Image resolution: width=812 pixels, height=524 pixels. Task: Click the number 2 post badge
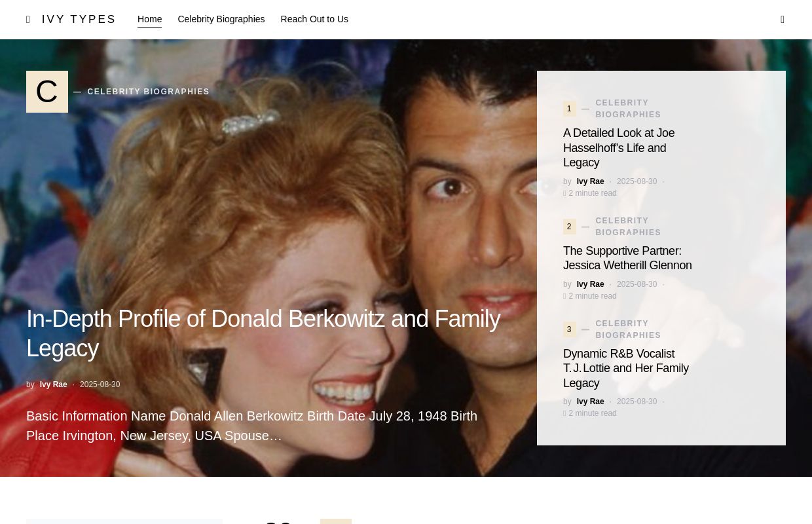click(x=569, y=227)
